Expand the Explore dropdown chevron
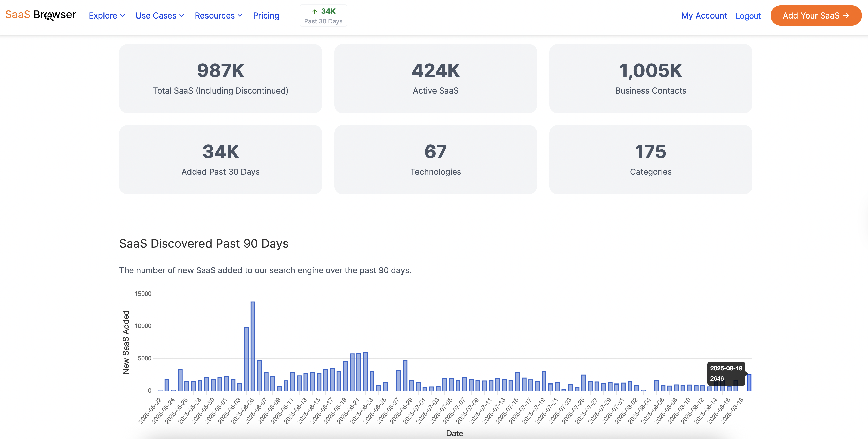868x439 pixels. coord(123,15)
